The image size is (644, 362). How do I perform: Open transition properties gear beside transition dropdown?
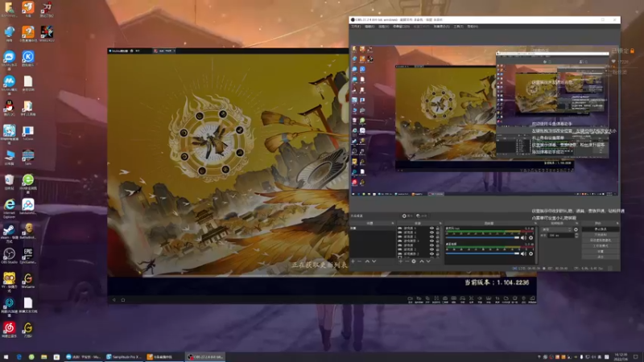click(x=576, y=229)
